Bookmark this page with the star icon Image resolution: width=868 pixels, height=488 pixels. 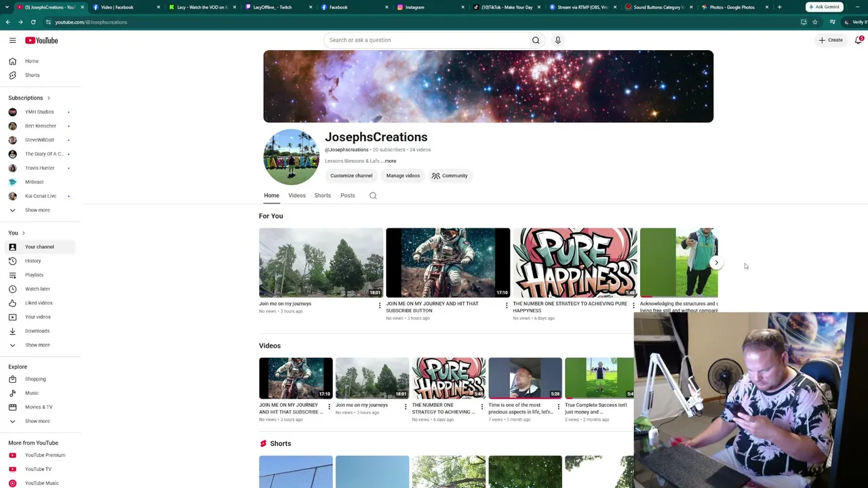point(815,22)
